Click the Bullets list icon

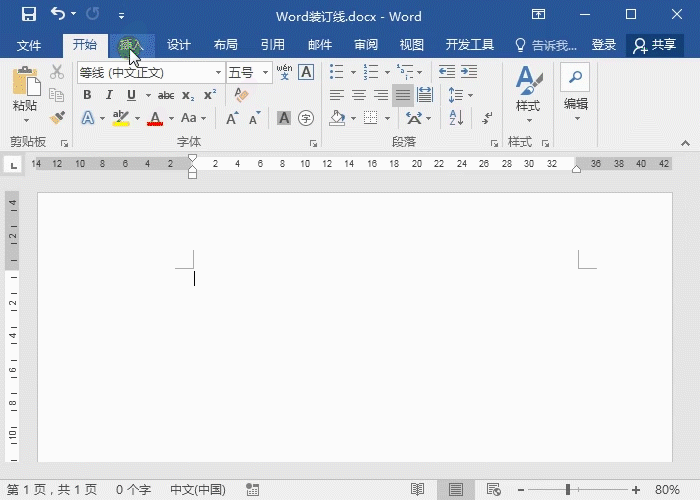point(337,72)
